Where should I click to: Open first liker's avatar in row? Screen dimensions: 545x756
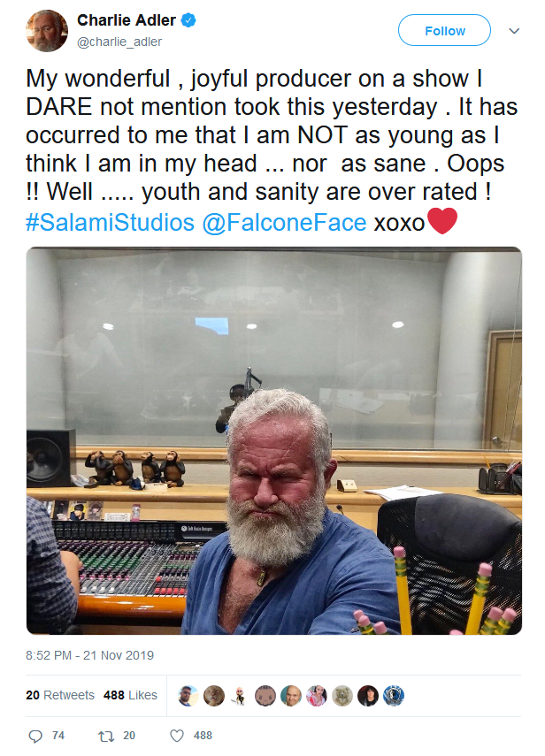coord(188,696)
